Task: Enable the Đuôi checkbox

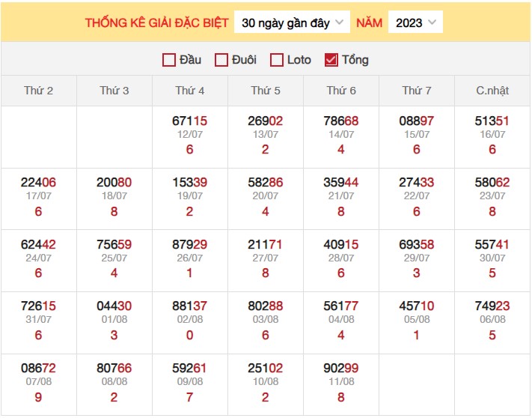Action: (x=221, y=60)
